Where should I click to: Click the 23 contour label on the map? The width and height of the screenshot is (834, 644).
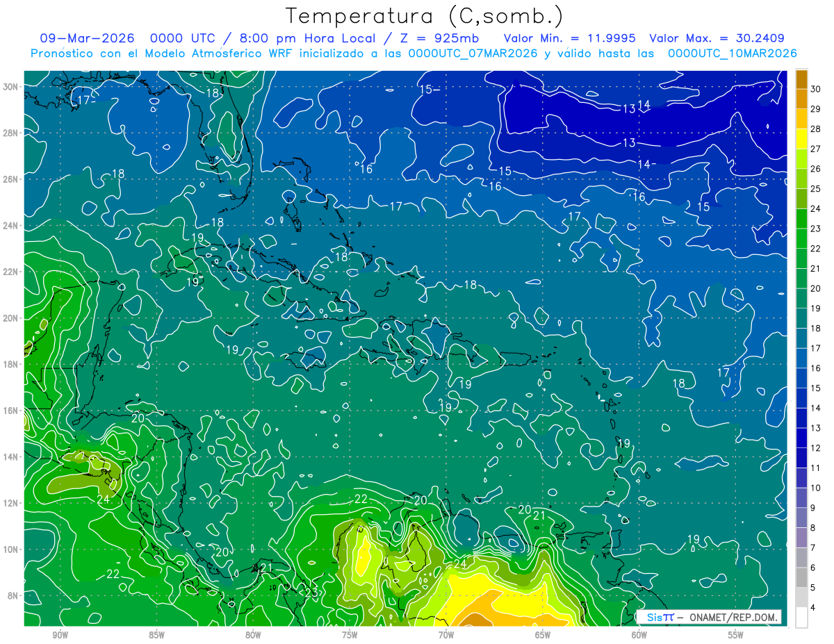[311, 593]
